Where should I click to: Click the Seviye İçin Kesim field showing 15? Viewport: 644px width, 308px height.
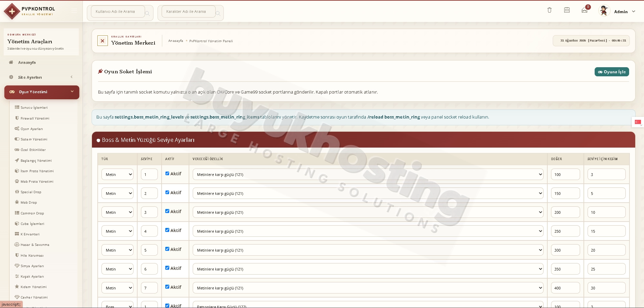tap(606, 231)
